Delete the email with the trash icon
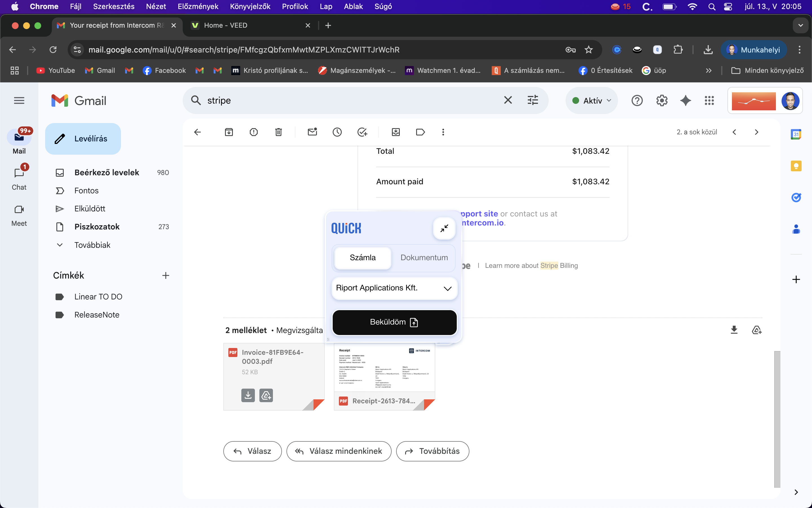Screen dimensions: 812x508 tap(279, 132)
